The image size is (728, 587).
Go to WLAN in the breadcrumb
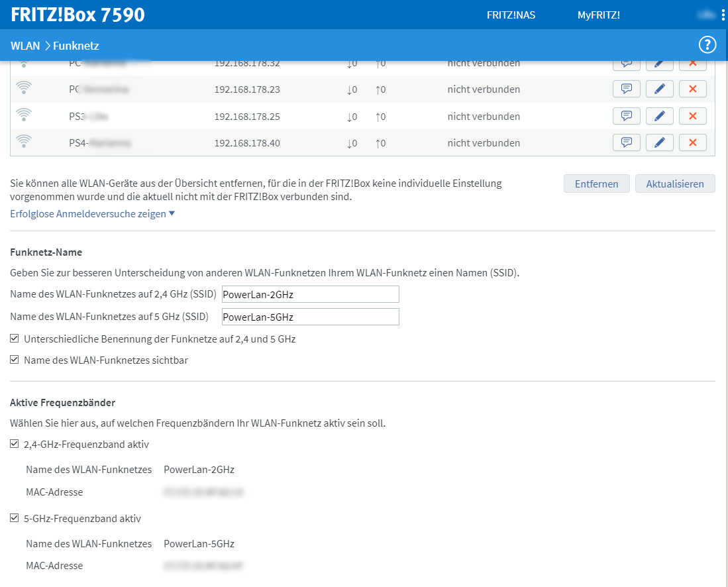point(25,46)
